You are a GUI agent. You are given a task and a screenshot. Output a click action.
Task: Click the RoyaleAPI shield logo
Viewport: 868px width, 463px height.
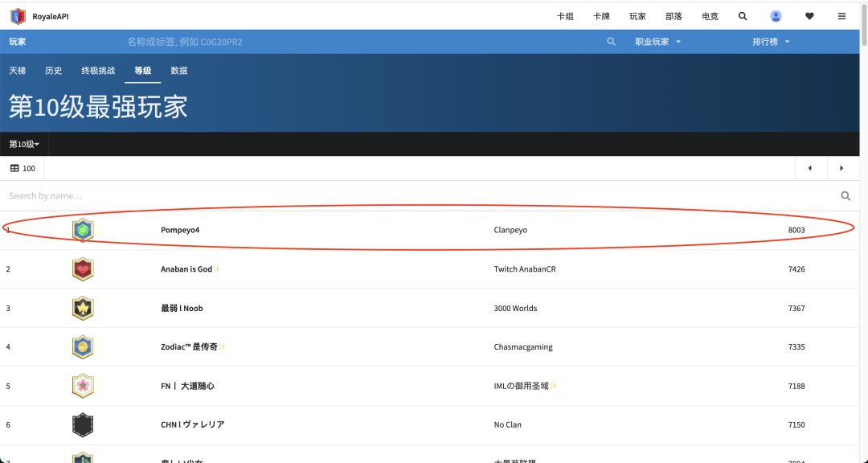[x=18, y=16]
